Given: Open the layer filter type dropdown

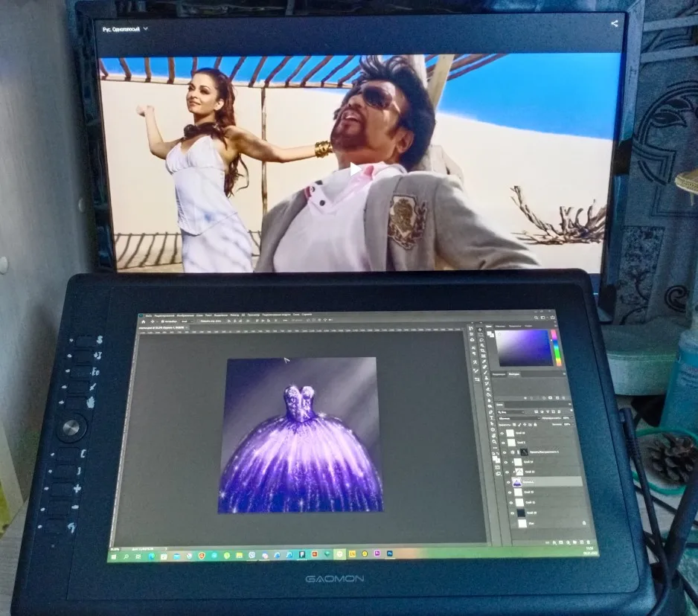Looking at the screenshot, I should pyautogui.click(x=510, y=412).
